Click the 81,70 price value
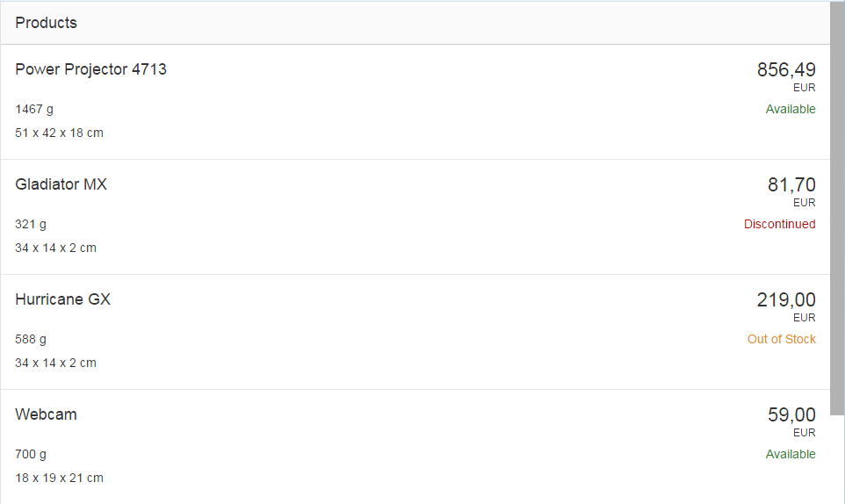845x504 pixels. click(x=791, y=185)
